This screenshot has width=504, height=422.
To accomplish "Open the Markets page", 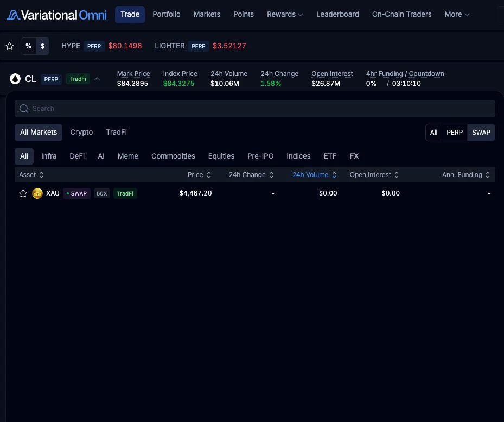I will [x=207, y=15].
